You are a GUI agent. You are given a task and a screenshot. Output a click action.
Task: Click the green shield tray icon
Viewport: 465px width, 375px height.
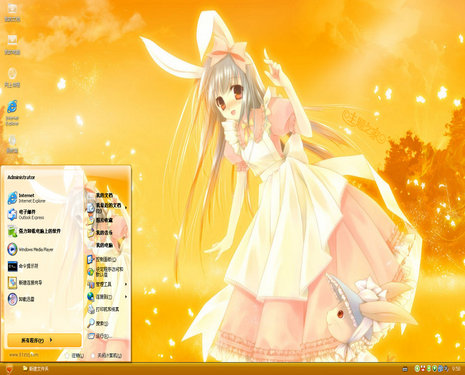click(435, 368)
